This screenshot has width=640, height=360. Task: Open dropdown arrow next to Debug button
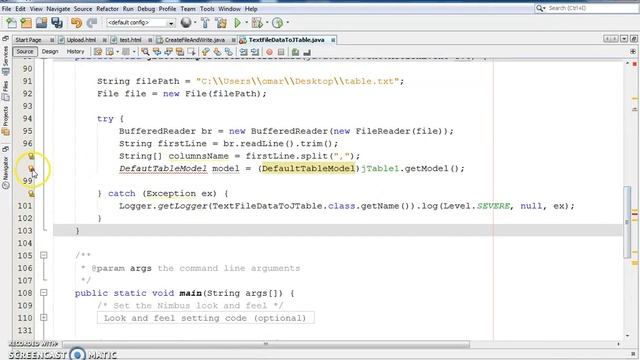coord(267,23)
